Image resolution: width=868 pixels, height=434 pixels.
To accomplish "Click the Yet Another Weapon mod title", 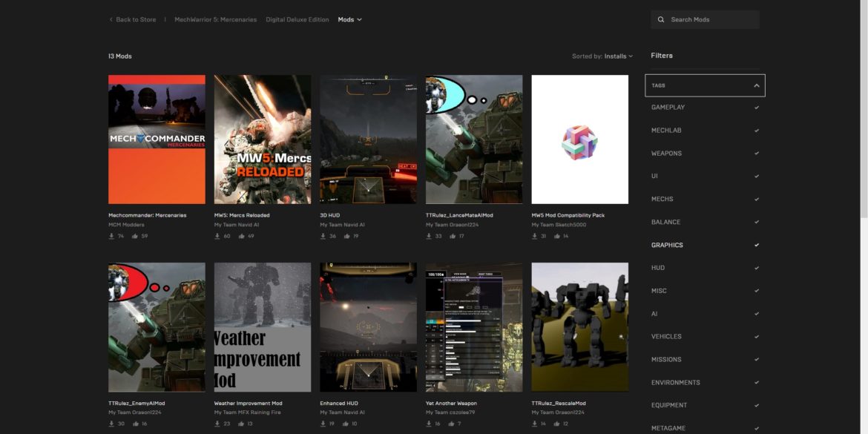I will (451, 403).
